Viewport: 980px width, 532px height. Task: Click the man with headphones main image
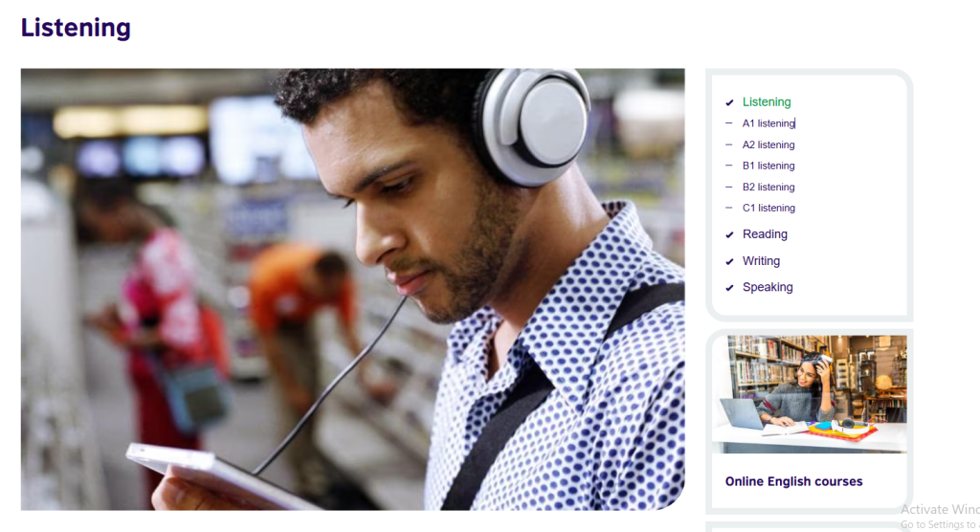(x=352, y=290)
